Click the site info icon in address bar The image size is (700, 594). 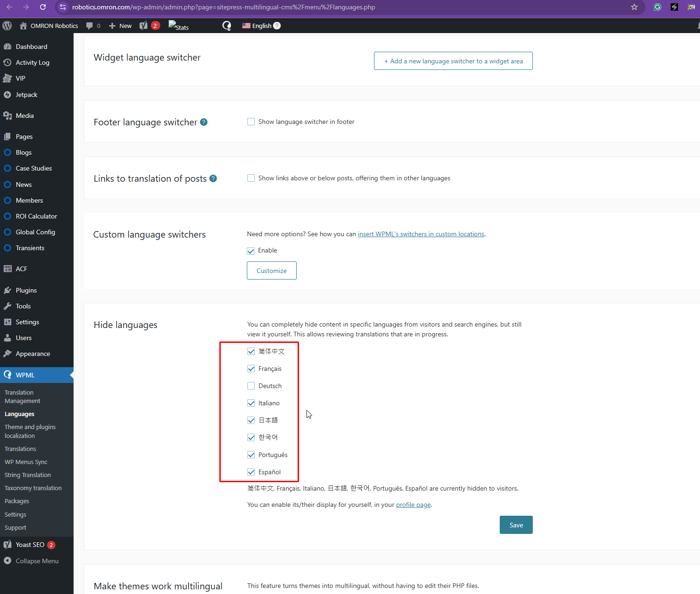coord(63,7)
